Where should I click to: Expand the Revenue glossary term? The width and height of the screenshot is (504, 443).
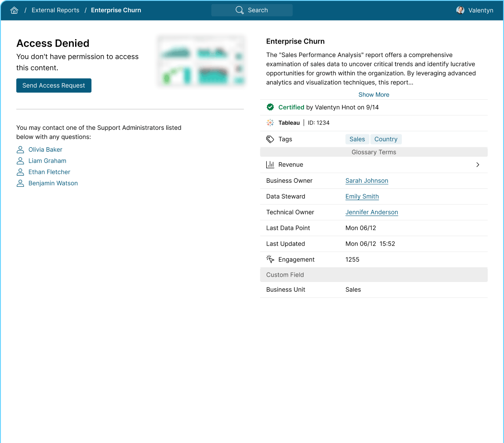pyautogui.click(x=477, y=165)
